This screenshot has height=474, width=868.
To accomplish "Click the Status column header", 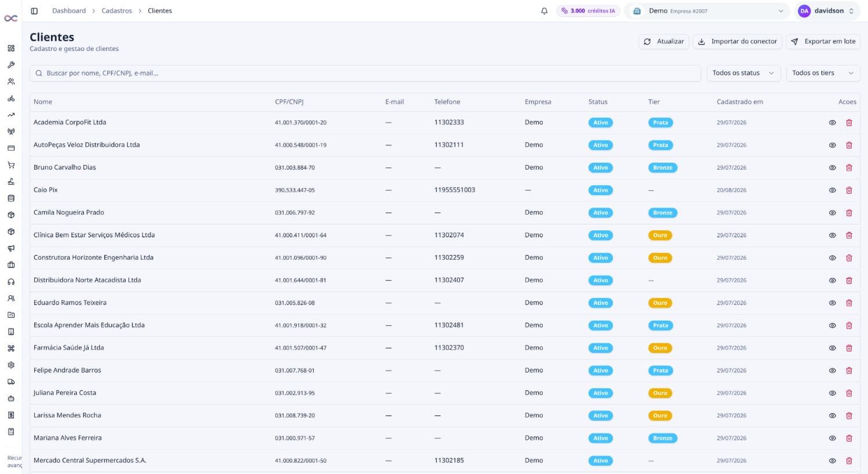I will point(598,102).
